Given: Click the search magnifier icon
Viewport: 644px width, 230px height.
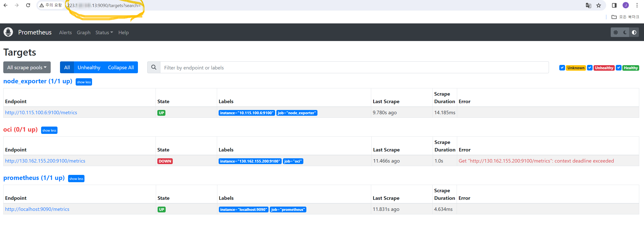Looking at the screenshot, I should coord(154,67).
